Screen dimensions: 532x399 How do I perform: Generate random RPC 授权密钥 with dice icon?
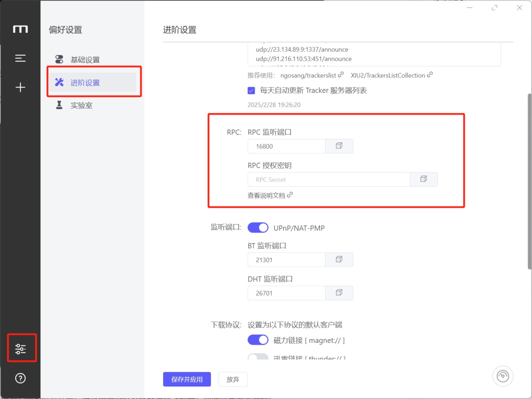click(424, 179)
